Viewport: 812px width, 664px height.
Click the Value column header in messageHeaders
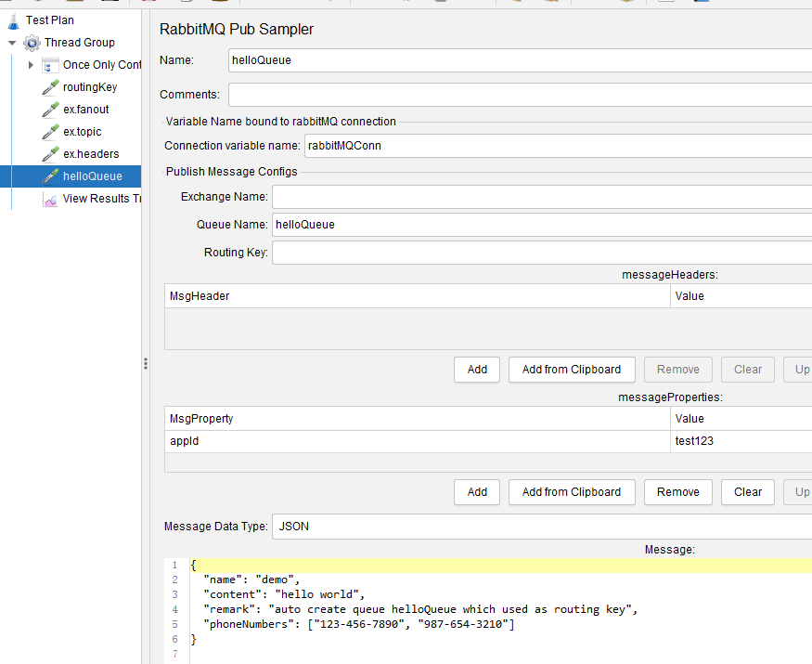(741, 296)
